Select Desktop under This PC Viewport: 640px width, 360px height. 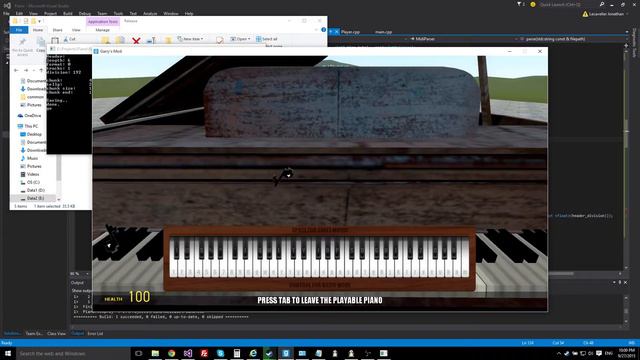pos(31,134)
